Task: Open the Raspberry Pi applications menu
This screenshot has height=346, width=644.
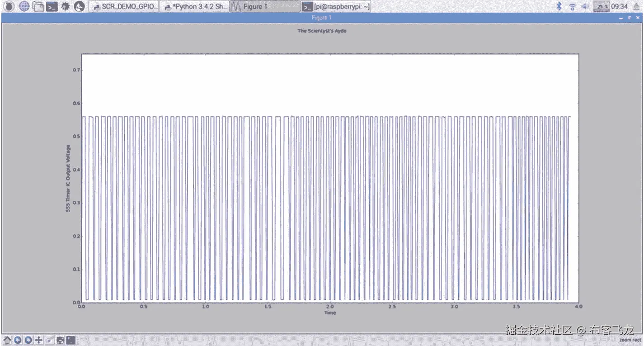Action: 9,6
